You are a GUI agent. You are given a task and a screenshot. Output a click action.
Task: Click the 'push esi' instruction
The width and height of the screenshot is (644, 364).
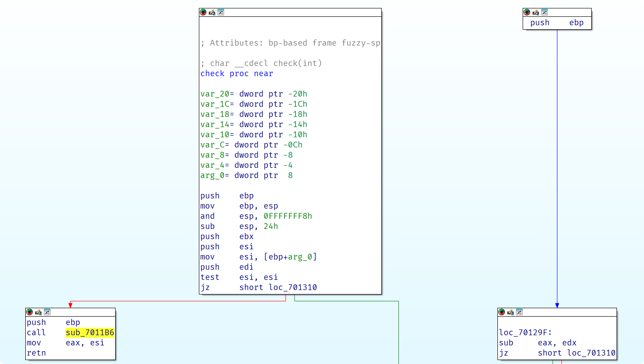tap(227, 247)
